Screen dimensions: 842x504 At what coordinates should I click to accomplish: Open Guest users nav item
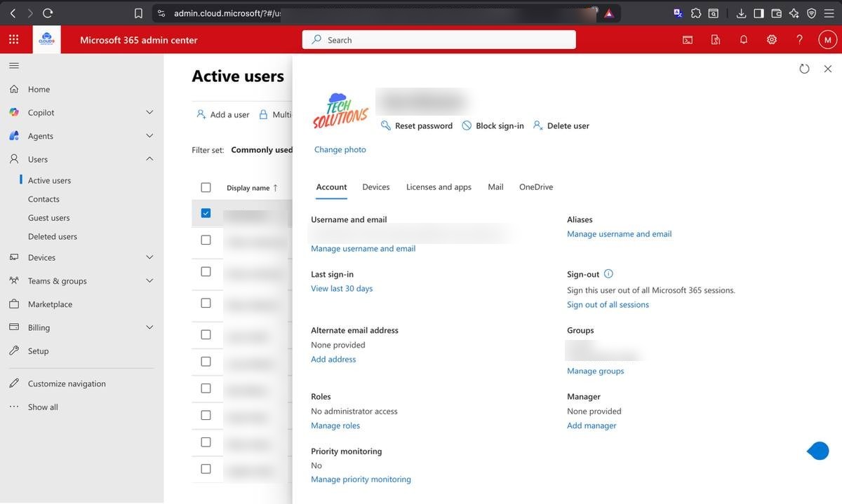48,217
